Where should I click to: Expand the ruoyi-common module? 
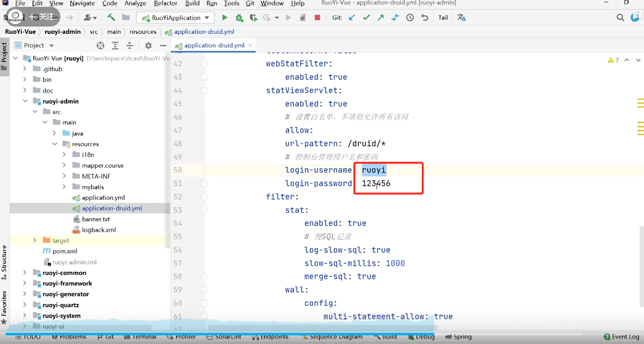coord(25,272)
